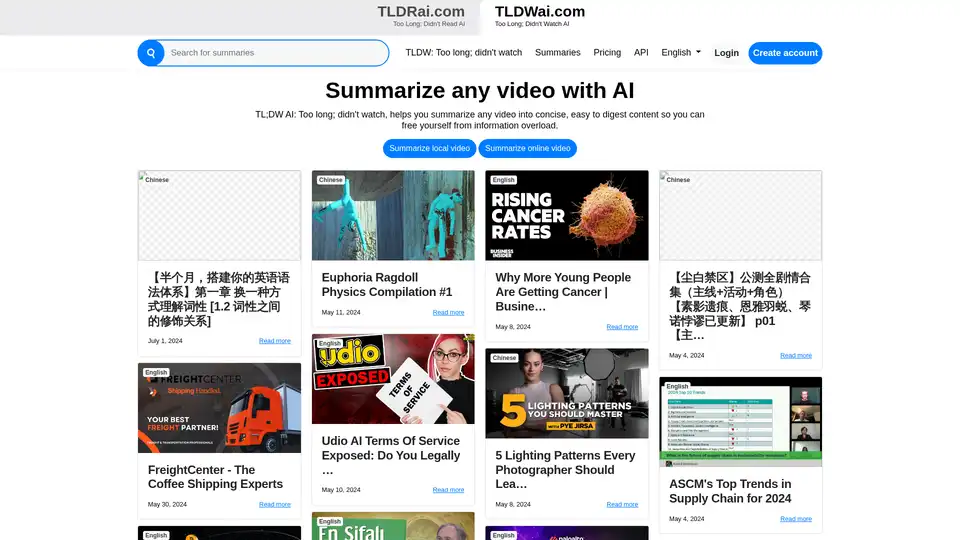
Task: Open the 5 Lighting Patterns video thumbnail
Action: [567, 393]
